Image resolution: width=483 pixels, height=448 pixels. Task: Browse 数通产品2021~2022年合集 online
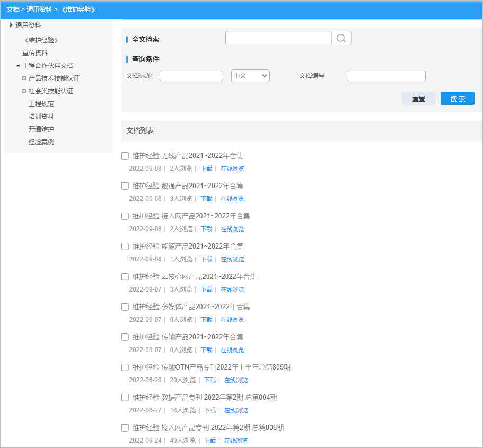(232, 199)
